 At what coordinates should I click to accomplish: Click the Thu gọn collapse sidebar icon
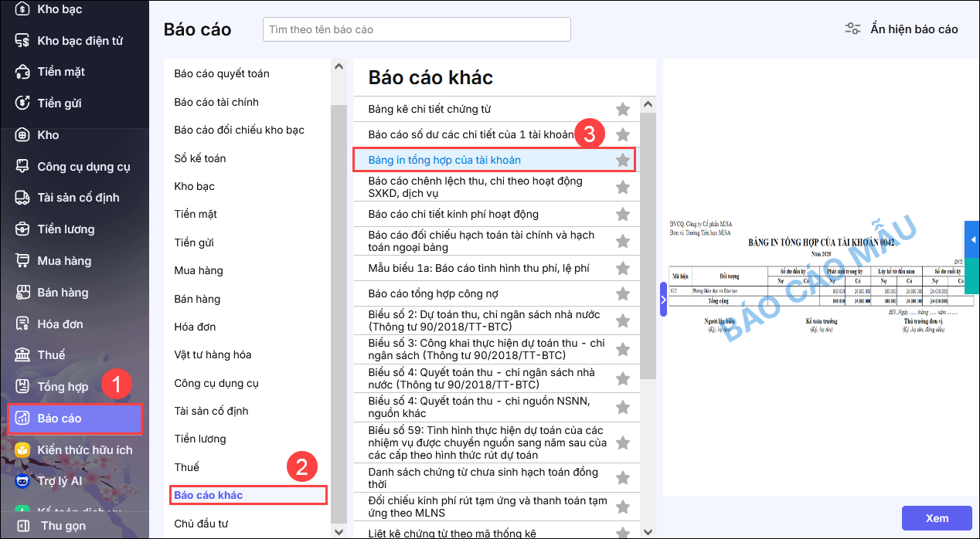point(23,527)
